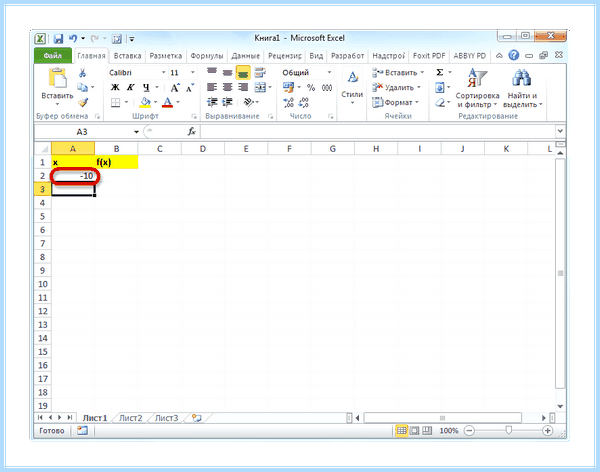Screen dimensions: 600x472
Task: Click the Save icon in quick access toolbar
Action: 58,39
